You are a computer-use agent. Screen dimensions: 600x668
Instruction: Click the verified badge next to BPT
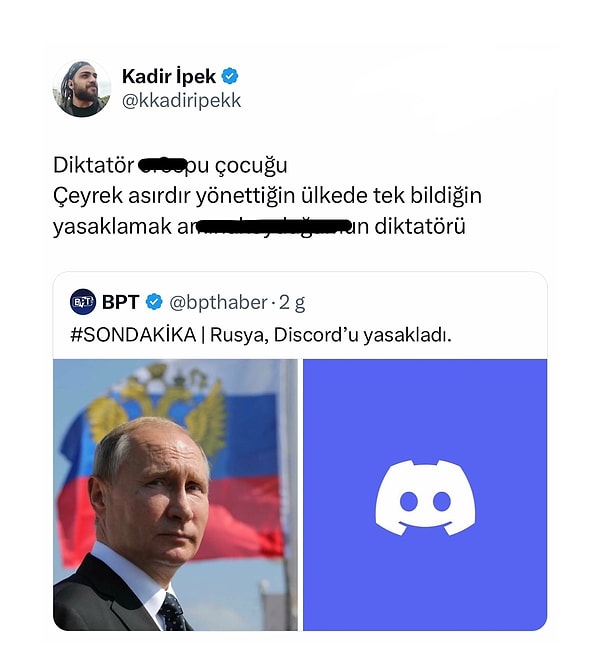pyautogui.click(x=154, y=302)
